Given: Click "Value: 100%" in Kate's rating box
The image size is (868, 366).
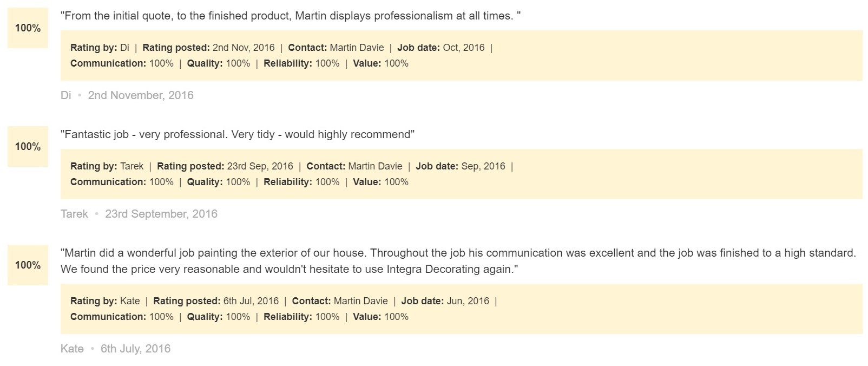Looking at the screenshot, I should coord(380,317).
